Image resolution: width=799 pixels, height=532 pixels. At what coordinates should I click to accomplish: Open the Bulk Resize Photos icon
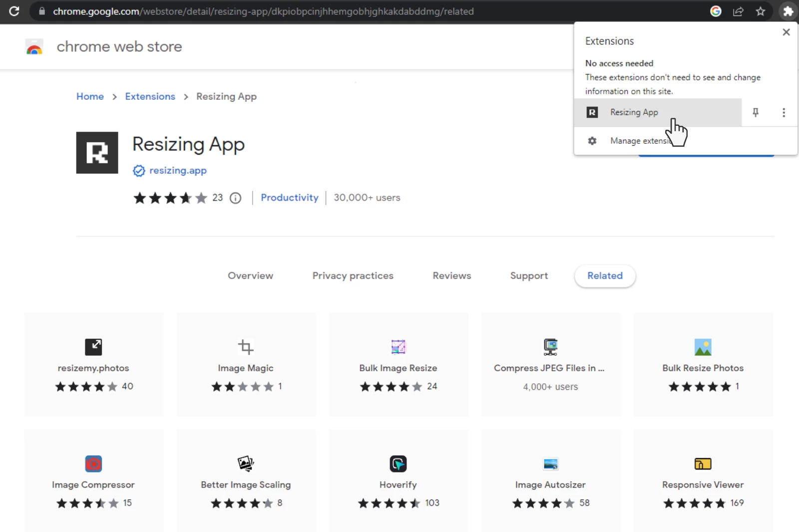[x=703, y=347]
